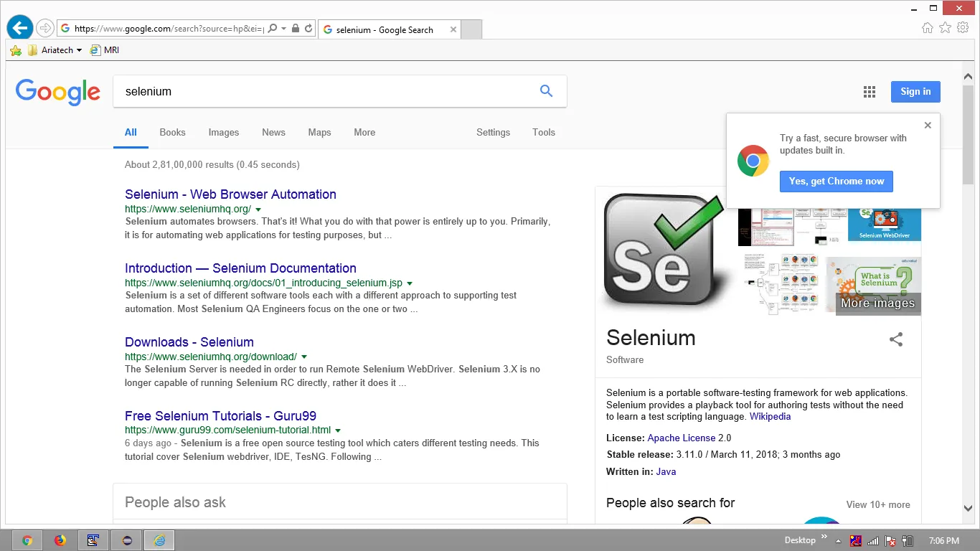Open 'Selenium - Web Browser Automation' result
Viewport: 980px width, 551px height.
(x=230, y=194)
